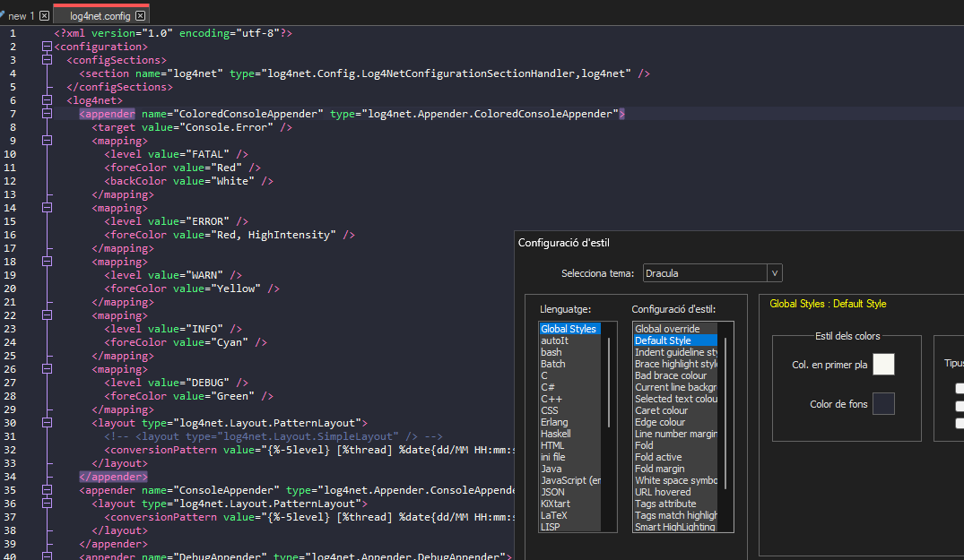This screenshot has width=964, height=560.
Task: Select LaTeX in language list
Action: 570,516
